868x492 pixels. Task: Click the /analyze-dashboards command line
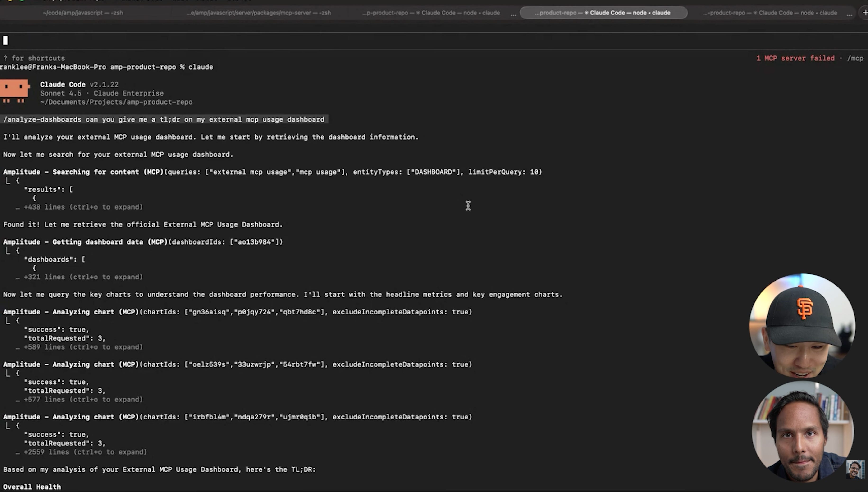coord(164,120)
